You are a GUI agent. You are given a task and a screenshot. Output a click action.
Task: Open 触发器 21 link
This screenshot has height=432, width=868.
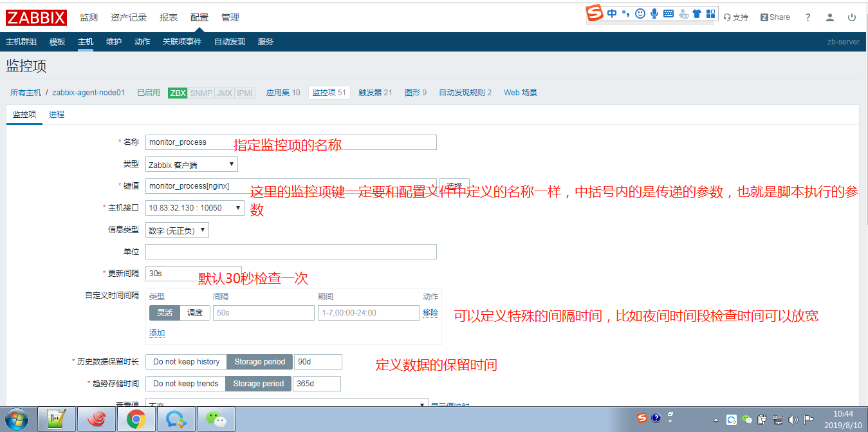pos(375,93)
